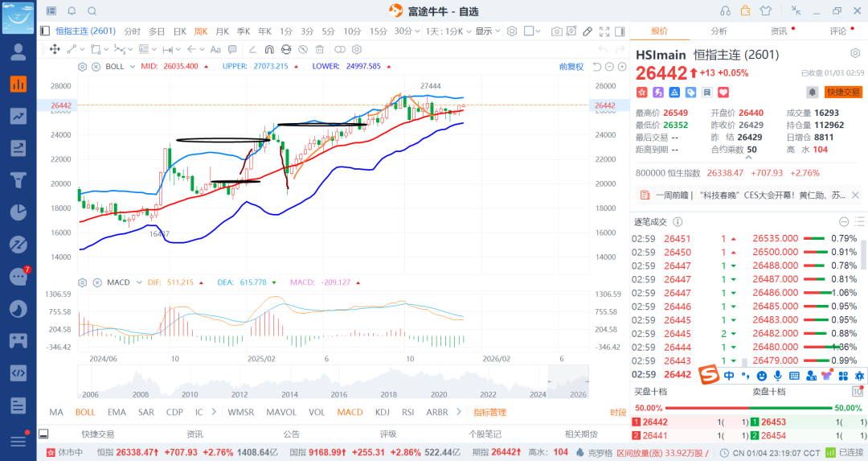Open the sidebar hamburger menu
Image resolution: width=868 pixels, height=461 pixels.
18,441
